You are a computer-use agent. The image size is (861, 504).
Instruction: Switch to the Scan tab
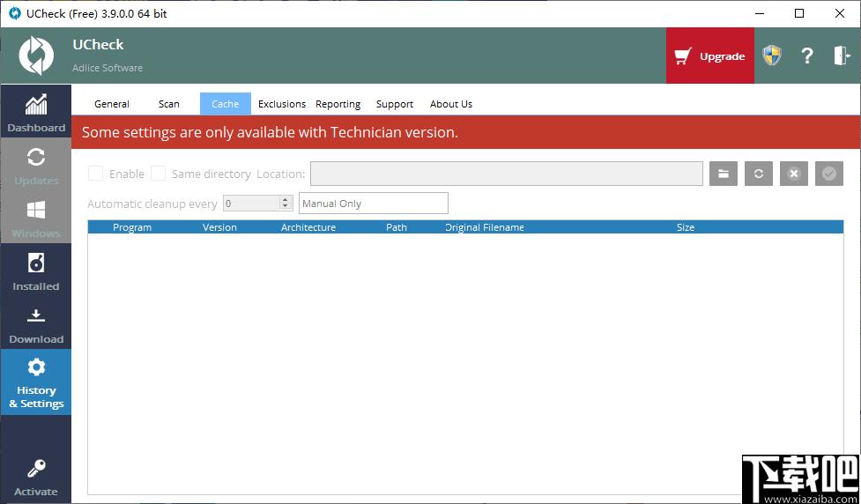169,104
